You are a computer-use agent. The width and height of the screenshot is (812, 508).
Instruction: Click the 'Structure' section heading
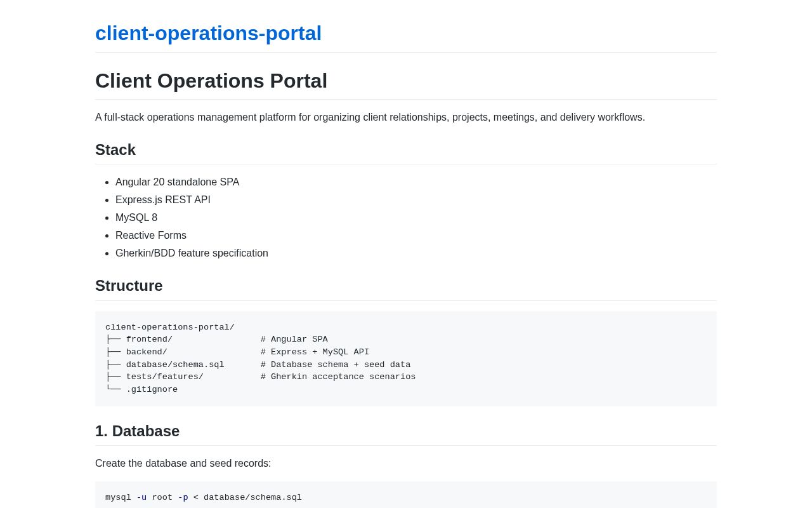coord(129,286)
